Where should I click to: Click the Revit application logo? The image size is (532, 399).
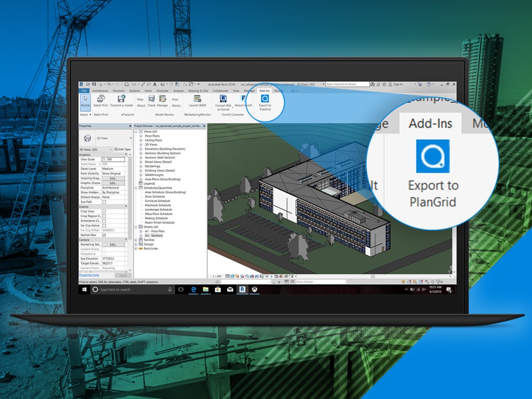tap(82, 84)
